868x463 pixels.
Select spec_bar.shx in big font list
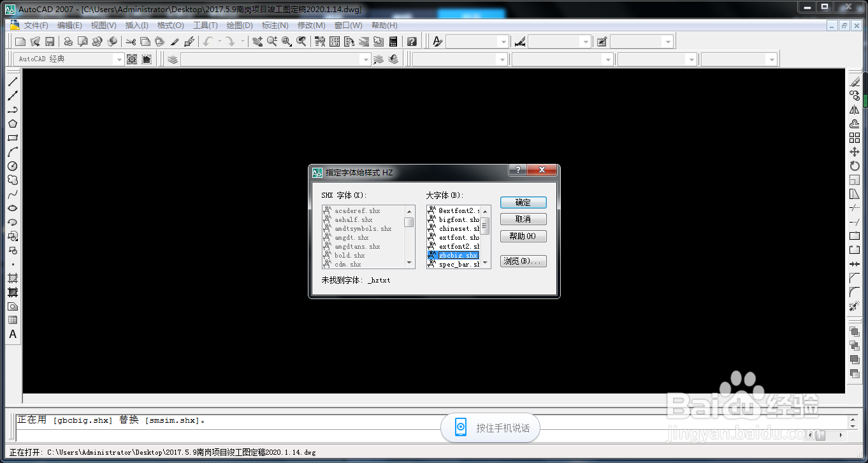point(453,264)
